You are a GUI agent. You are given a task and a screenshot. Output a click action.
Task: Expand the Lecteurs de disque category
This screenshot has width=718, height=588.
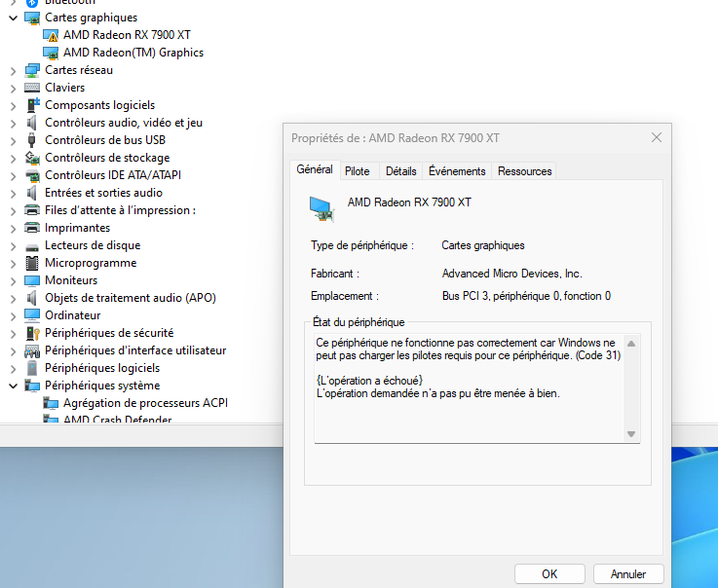point(14,245)
